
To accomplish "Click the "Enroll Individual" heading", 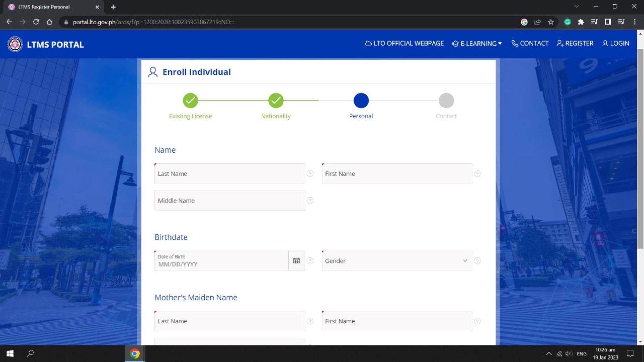I will (x=197, y=72).
